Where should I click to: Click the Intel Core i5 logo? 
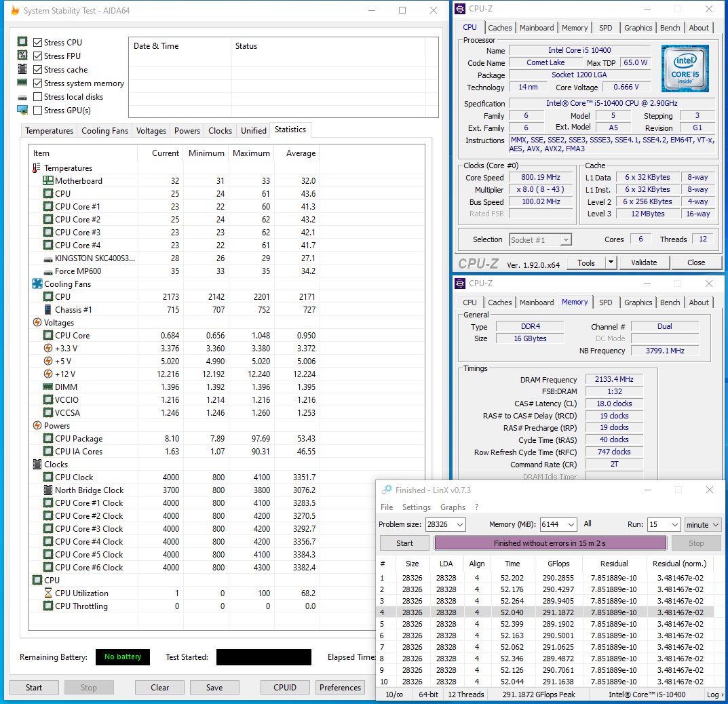click(x=685, y=69)
